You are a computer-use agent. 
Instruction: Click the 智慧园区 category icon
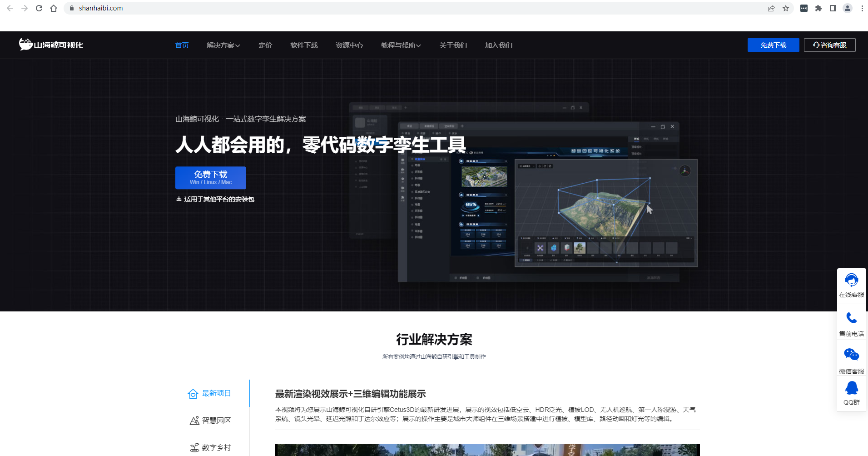(194, 421)
